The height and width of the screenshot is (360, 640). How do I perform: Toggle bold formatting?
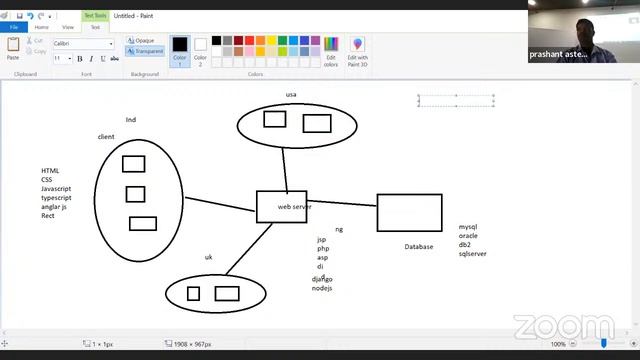click(x=80, y=59)
